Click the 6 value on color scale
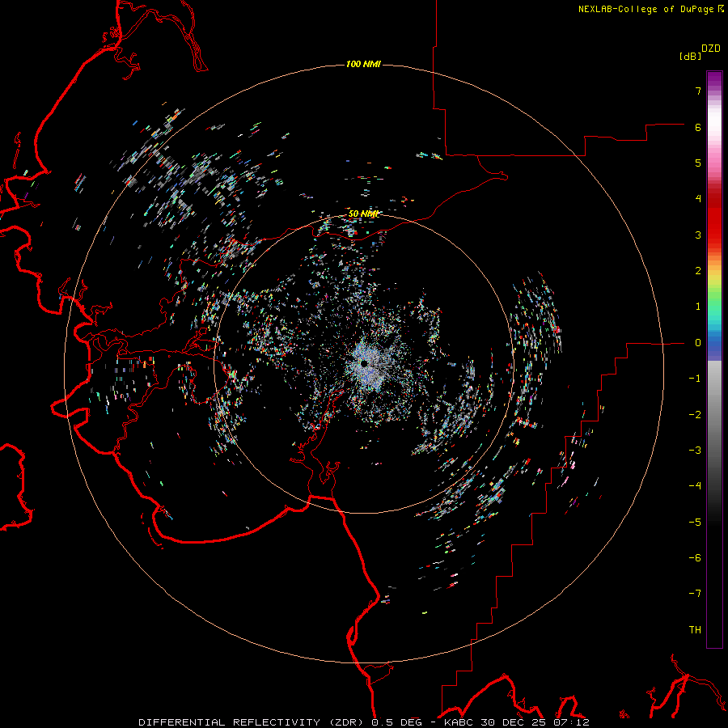This screenshot has height=728, width=728. pos(697,127)
